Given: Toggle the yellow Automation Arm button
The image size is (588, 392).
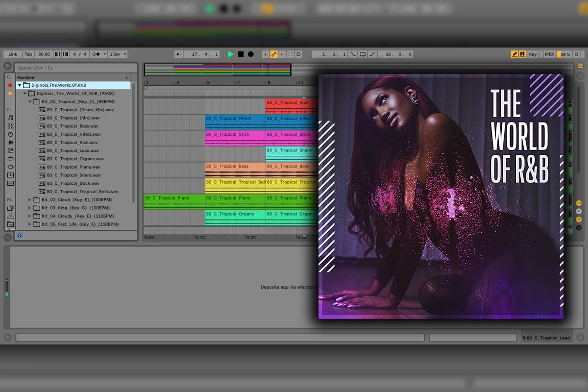Looking at the screenshot, I should [274, 54].
